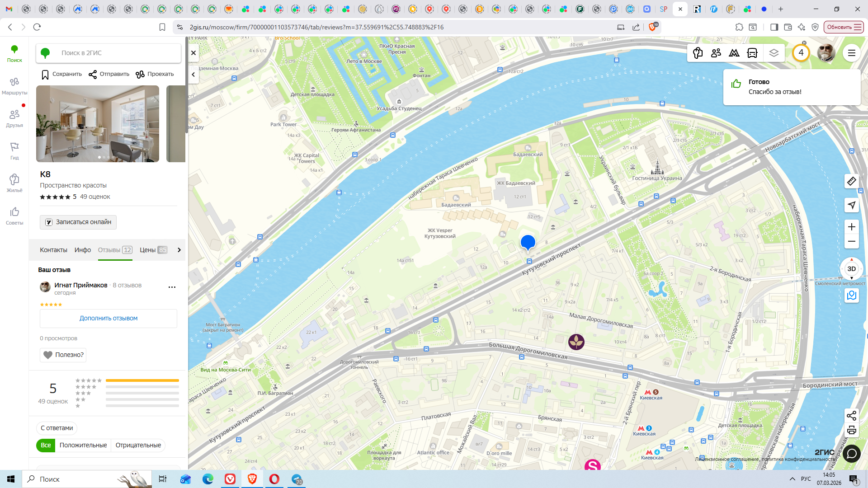Toggle 3D map view
Image resolution: width=868 pixels, height=488 pixels.
(852, 269)
